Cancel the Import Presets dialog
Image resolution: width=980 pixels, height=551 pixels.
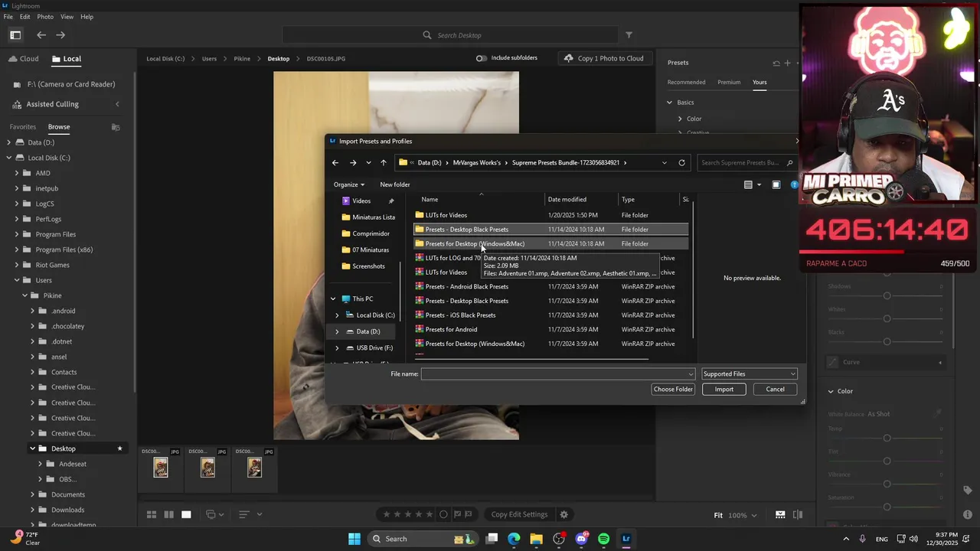tap(775, 390)
